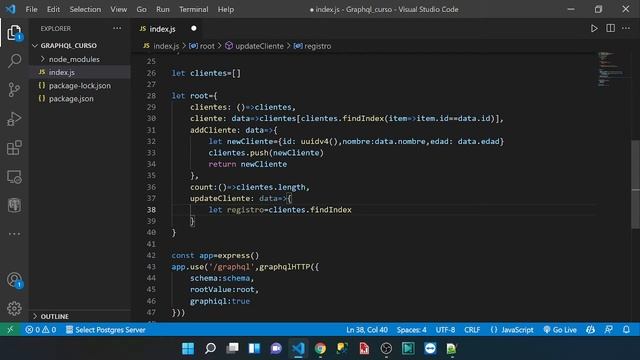Start Go Live server
Image resolution: width=640 pixels, height=360 pixels.
pyautogui.click(x=560, y=329)
